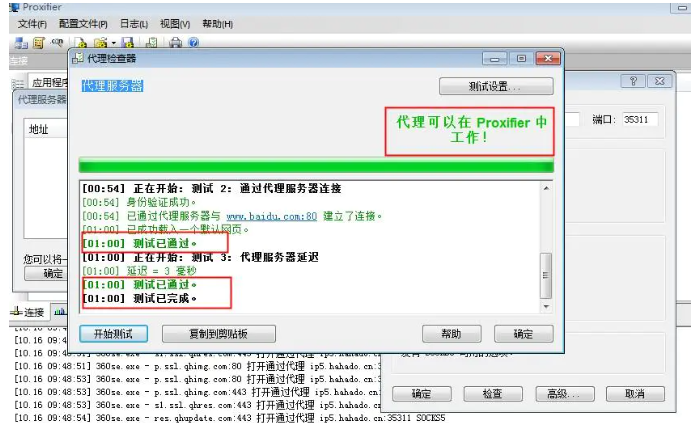Select log line 身份验证成功
Viewport: 696px width, 423px height.
(x=139, y=202)
